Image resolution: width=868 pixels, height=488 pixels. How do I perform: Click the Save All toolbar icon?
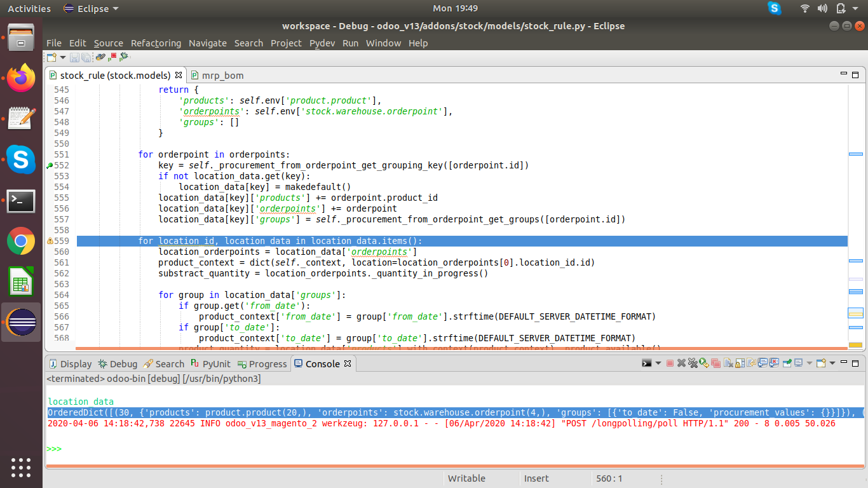[x=86, y=57]
